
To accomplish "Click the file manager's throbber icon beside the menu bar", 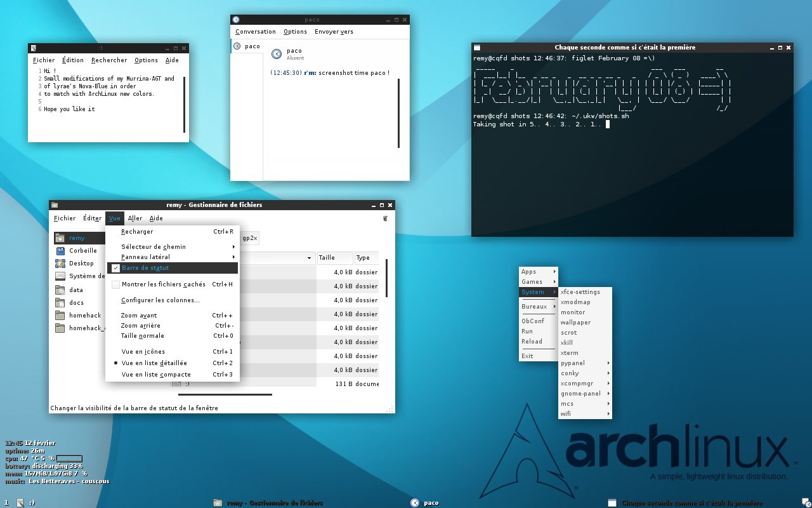I will (384, 218).
